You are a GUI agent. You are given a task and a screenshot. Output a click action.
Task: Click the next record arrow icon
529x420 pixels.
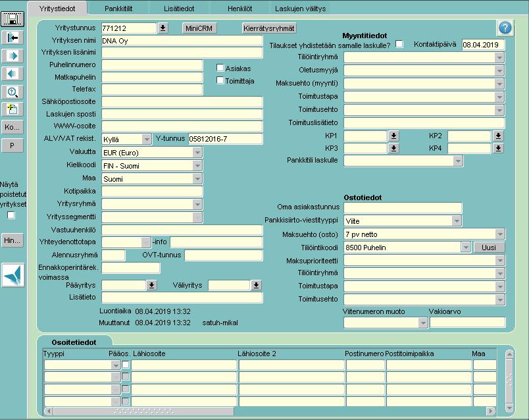[13, 56]
